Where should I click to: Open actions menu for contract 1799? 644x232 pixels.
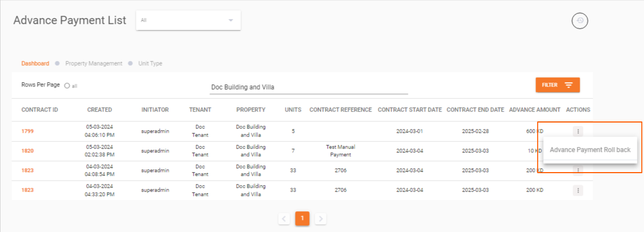(x=578, y=131)
